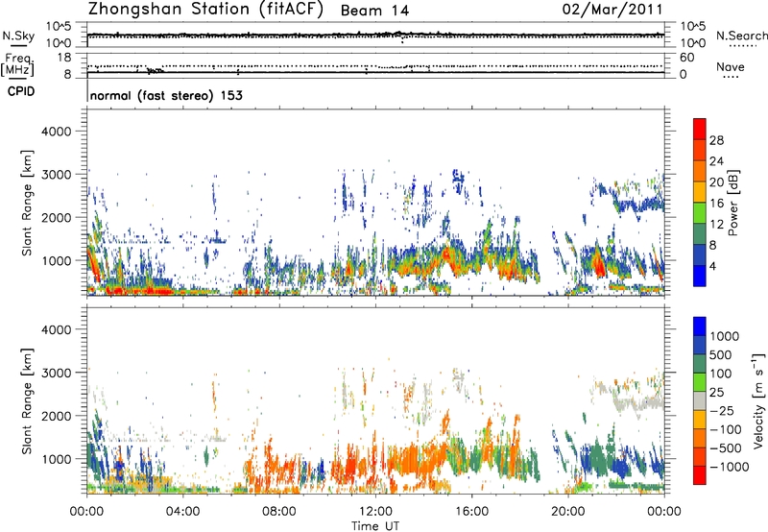Click the Velocity colorbar segment between -100 and -500
The image size is (768, 532).
coord(700,438)
